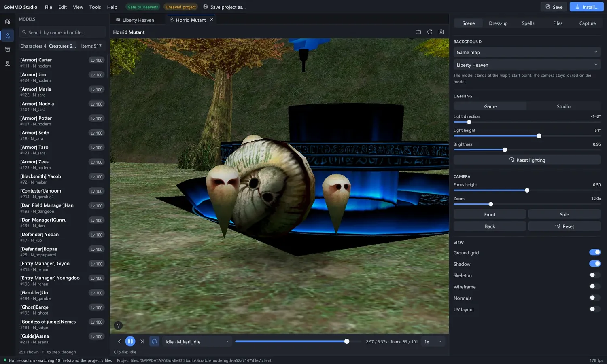Enable the Skeleton toggle

595,275
